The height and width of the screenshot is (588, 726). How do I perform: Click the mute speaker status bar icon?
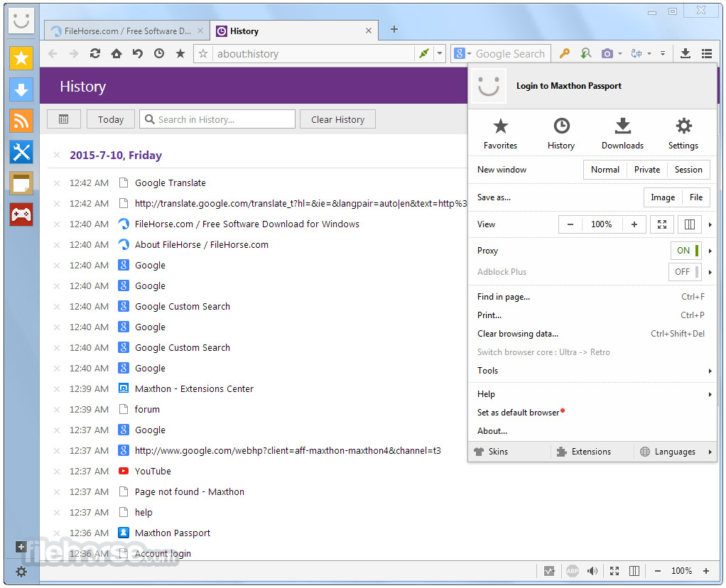592,571
